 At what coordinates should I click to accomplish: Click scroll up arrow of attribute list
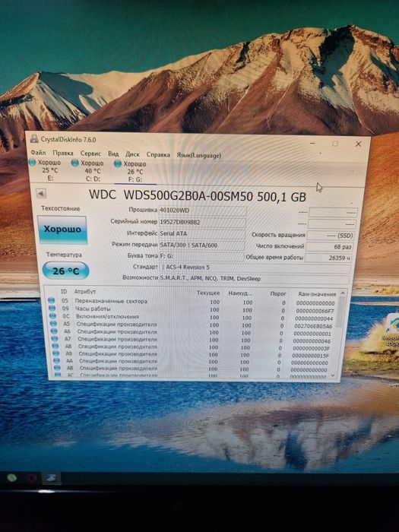coord(343,293)
